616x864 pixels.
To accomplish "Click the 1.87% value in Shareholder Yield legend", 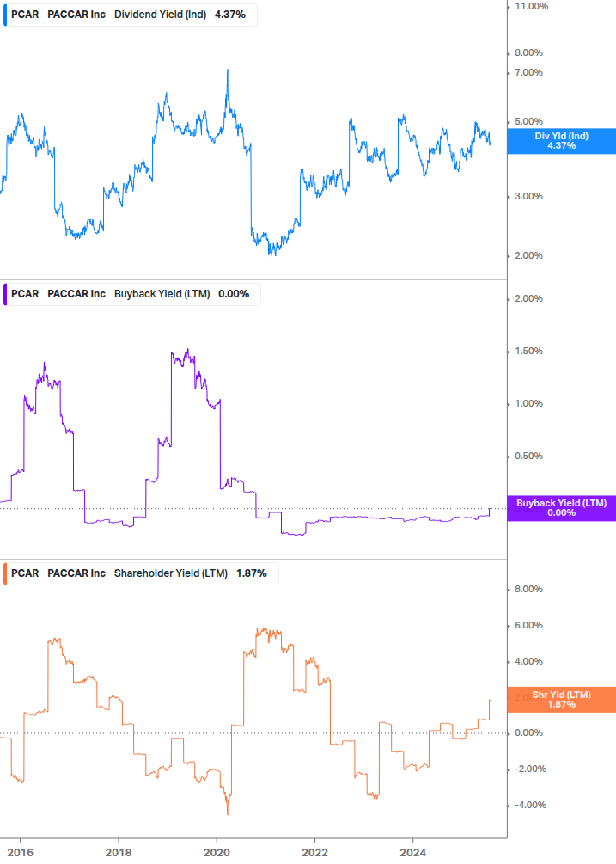I will click(252, 573).
